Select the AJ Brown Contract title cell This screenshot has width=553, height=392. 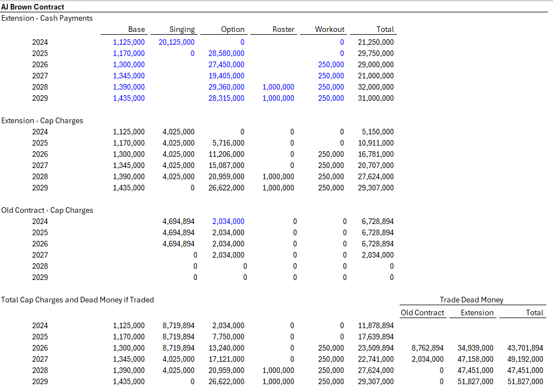[33, 7]
